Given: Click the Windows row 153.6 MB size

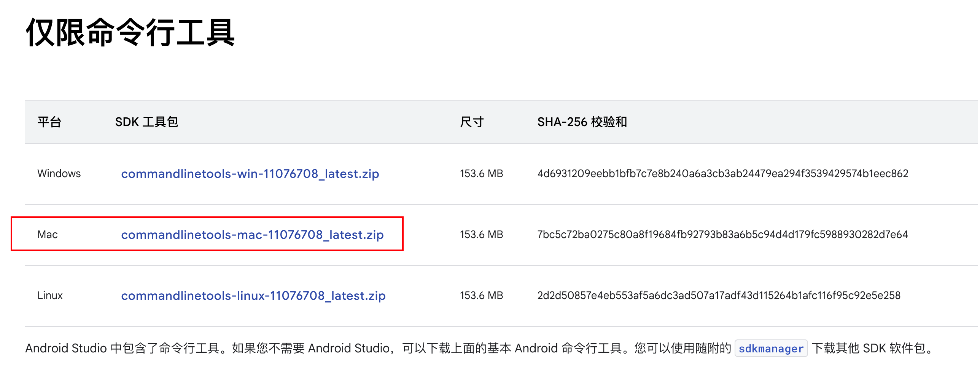Looking at the screenshot, I should pos(481,174).
